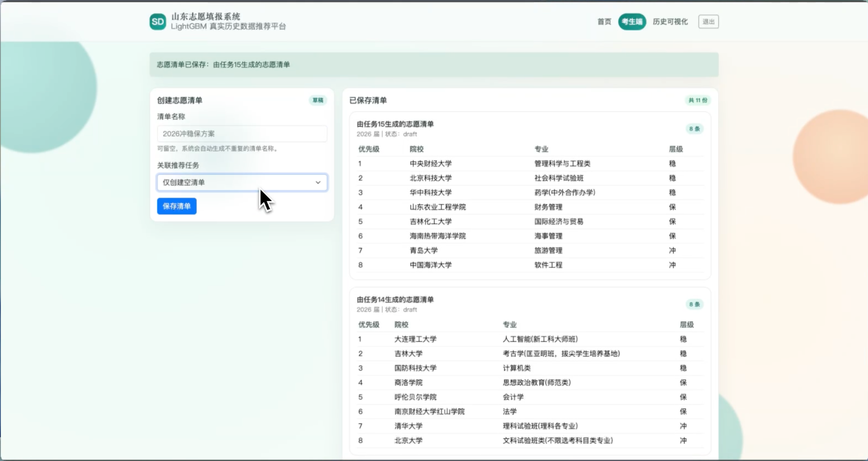868x461 pixels.
Task: Open the 历史可视化 page
Action: (x=670, y=22)
